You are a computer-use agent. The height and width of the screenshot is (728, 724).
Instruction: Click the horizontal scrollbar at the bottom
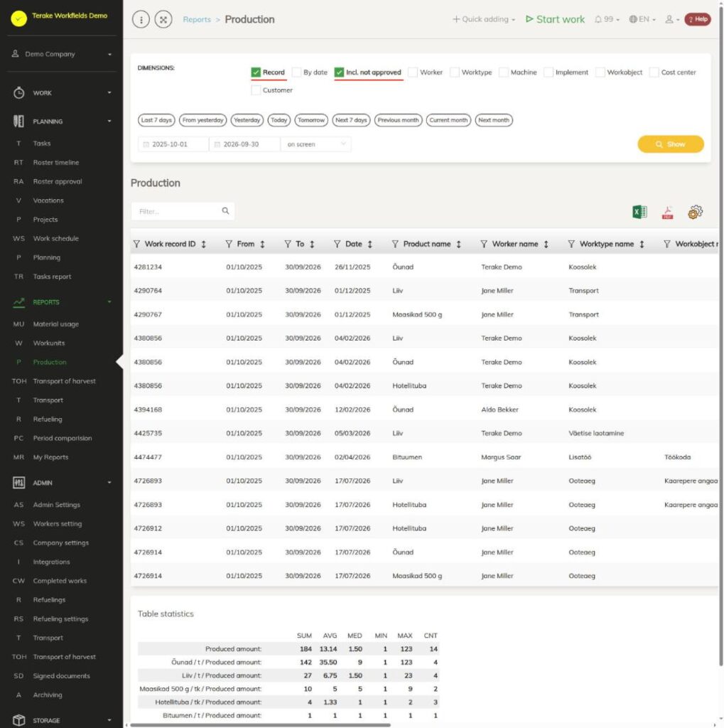(260, 724)
